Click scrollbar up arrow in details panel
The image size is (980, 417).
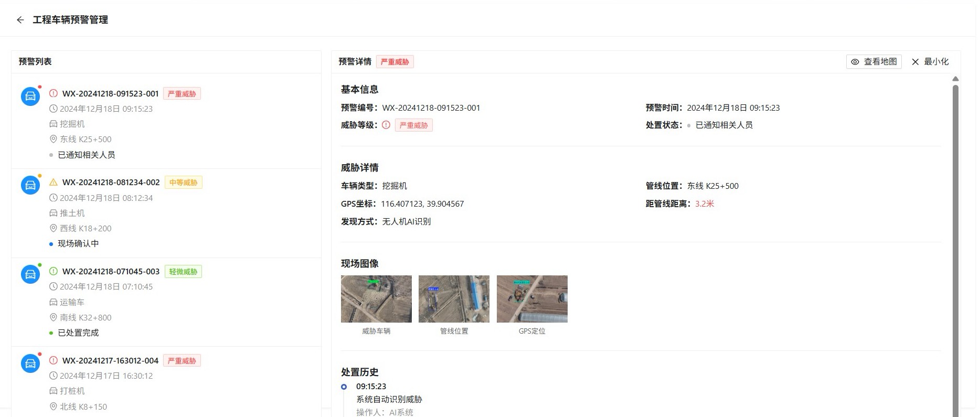(x=955, y=79)
